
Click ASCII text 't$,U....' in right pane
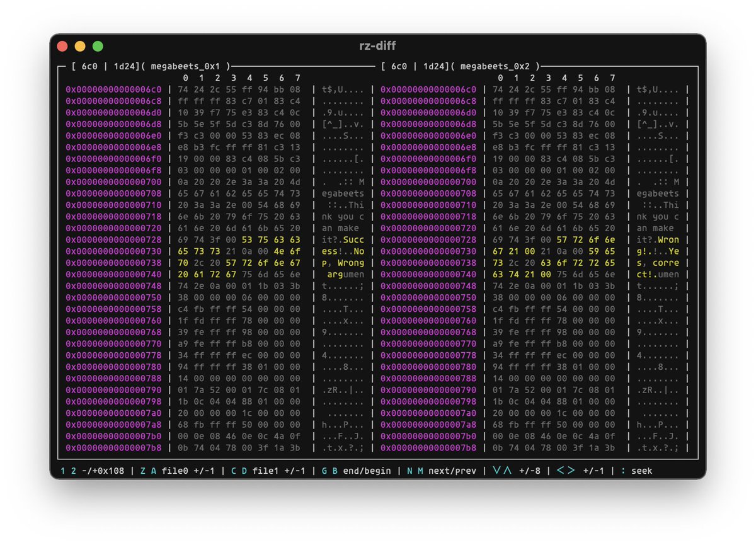[x=658, y=89]
